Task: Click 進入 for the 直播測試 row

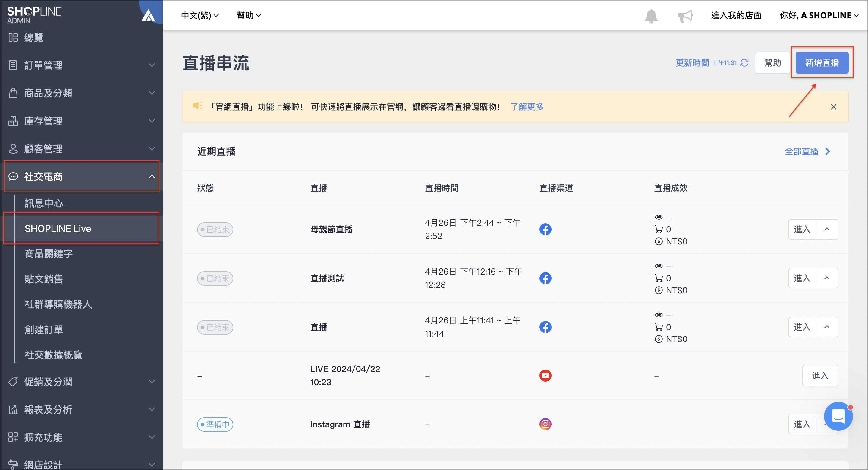Action: point(802,278)
